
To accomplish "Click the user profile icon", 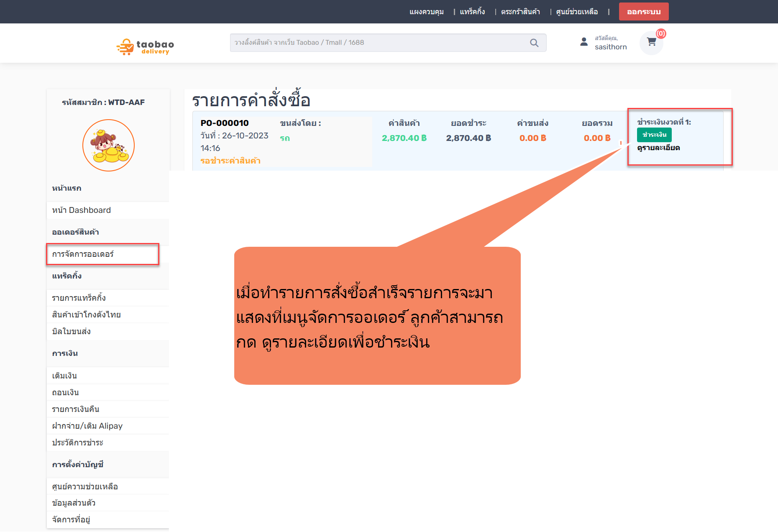I will [584, 42].
